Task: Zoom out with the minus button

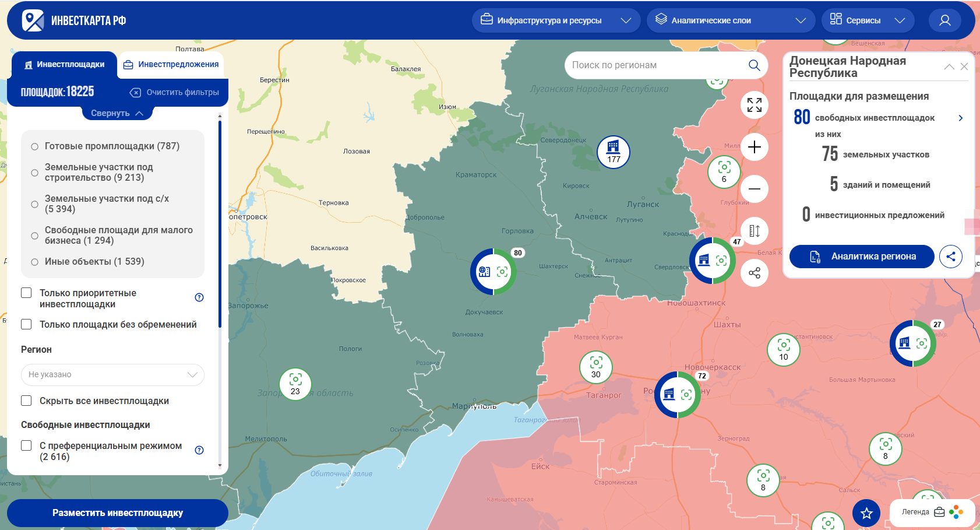Action: click(x=755, y=189)
